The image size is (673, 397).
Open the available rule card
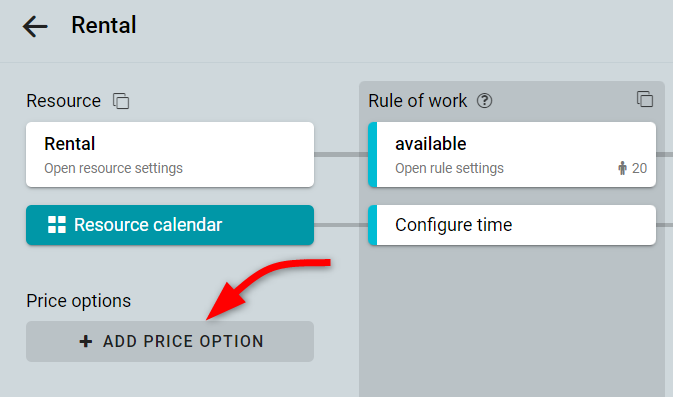(x=512, y=155)
